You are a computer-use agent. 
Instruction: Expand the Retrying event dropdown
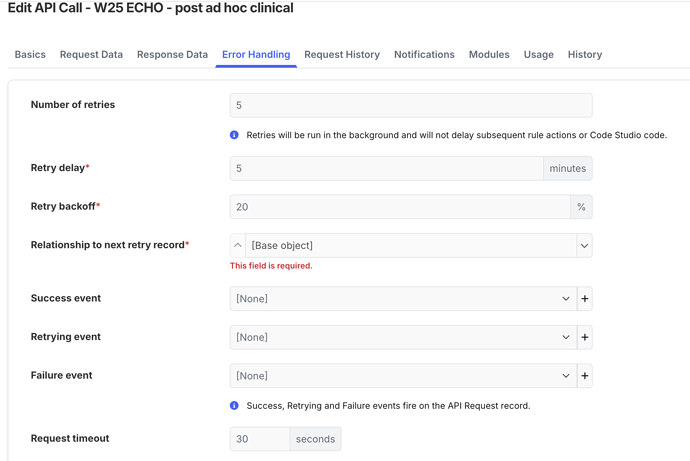pyautogui.click(x=403, y=338)
